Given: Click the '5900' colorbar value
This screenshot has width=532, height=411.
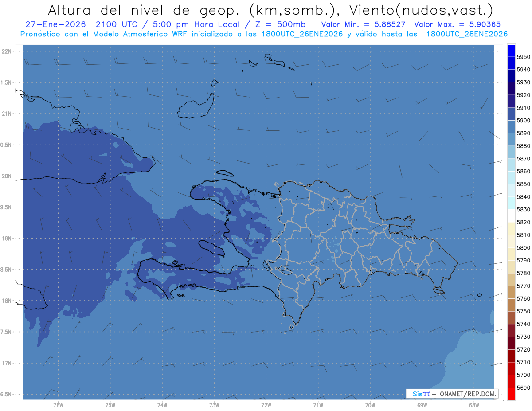Looking at the screenshot, I should [524, 121].
